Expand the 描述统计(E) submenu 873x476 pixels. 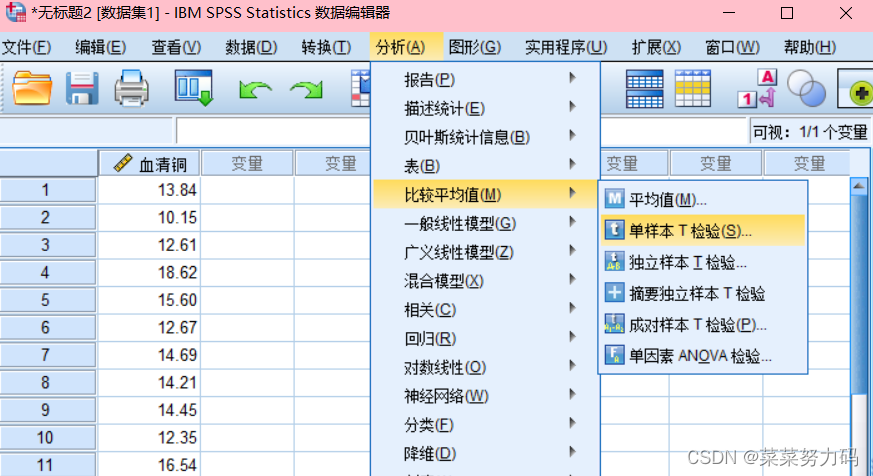(486, 108)
